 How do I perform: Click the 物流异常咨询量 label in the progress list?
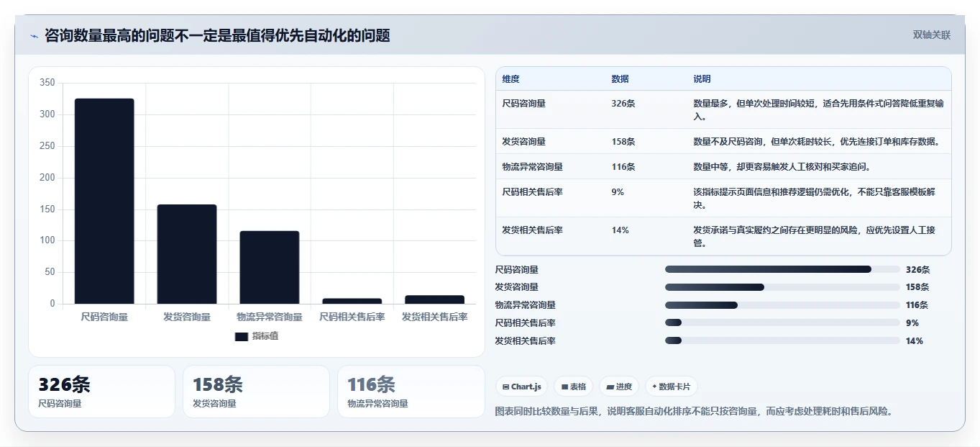click(526, 305)
